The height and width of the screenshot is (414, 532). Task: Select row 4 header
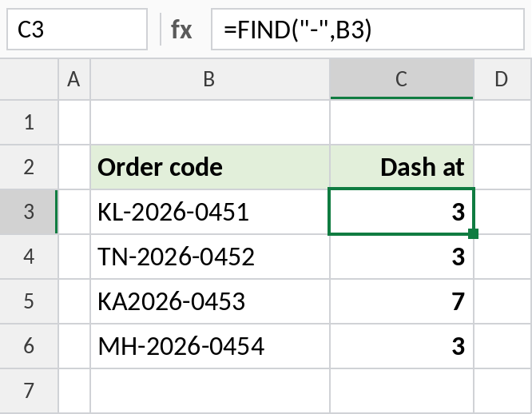[30, 257]
